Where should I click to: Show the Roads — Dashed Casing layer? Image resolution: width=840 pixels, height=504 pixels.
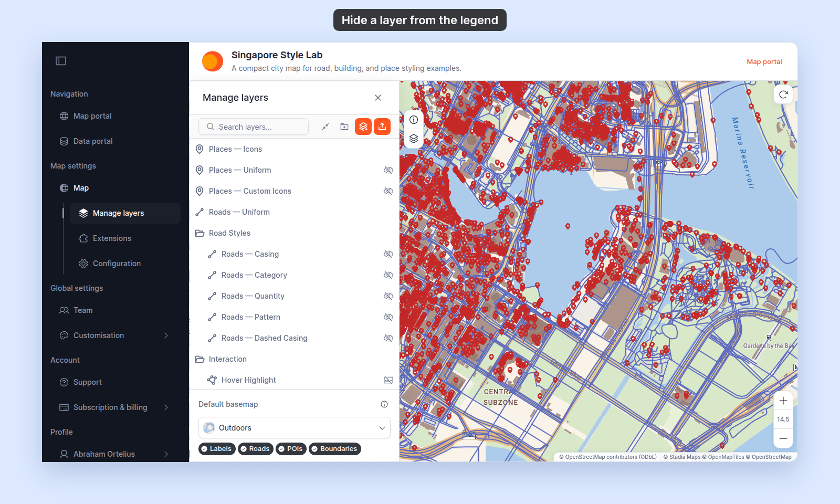(x=388, y=338)
